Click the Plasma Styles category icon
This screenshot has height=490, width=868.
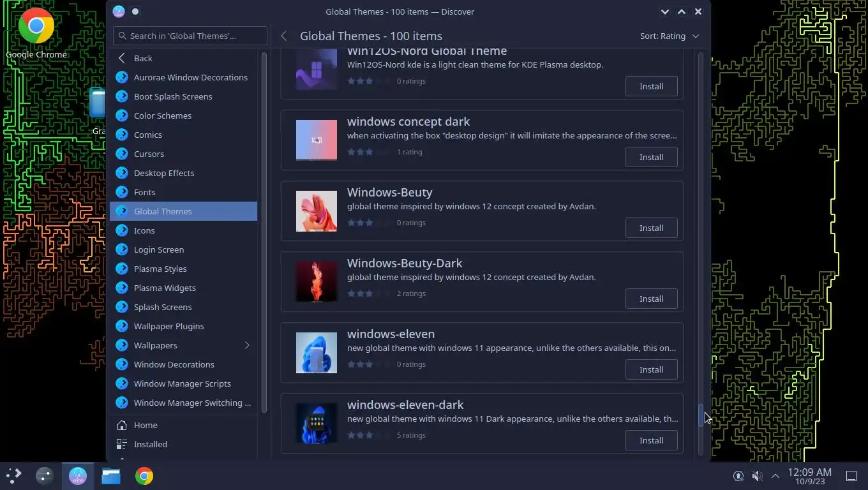click(x=122, y=269)
